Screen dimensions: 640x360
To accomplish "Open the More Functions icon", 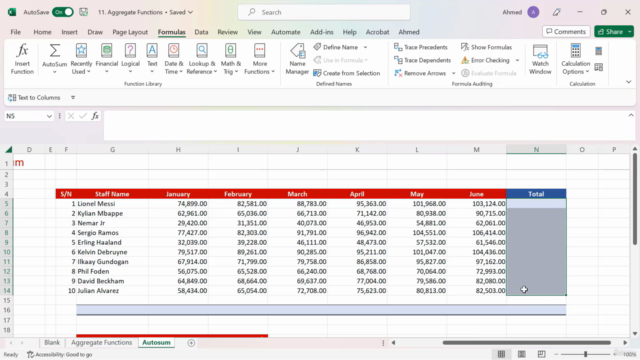I will click(259, 51).
